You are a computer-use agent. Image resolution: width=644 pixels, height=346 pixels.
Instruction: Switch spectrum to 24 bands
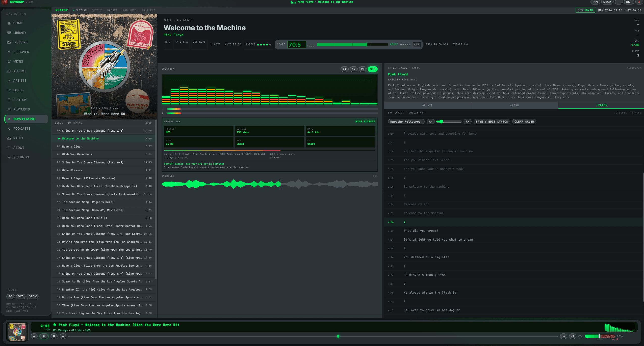click(344, 69)
